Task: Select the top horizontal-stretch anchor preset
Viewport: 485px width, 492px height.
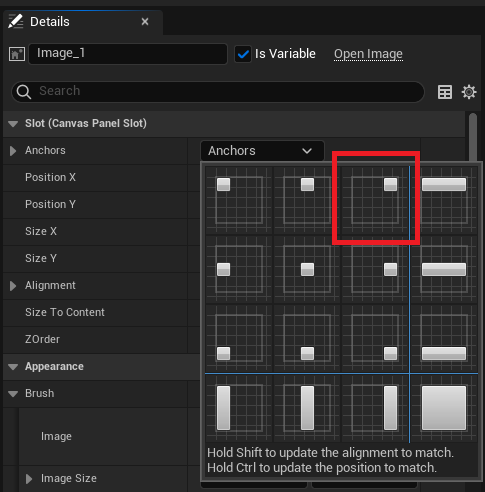Action: tap(444, 200)
